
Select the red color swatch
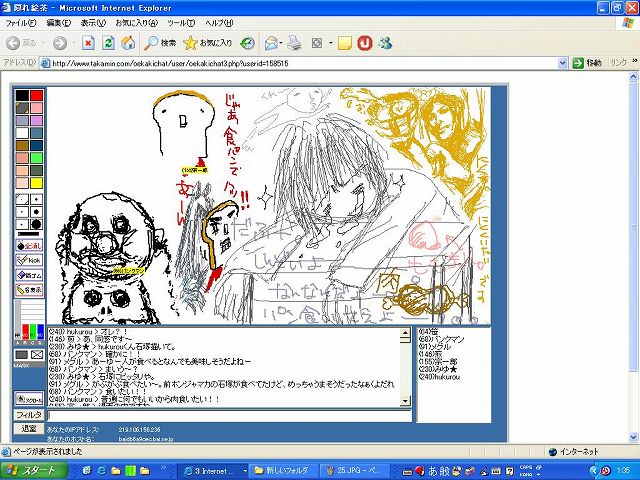(36, 96)
